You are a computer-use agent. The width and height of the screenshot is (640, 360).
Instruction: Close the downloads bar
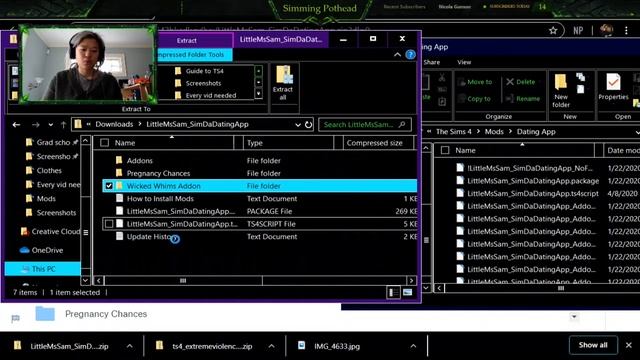[x=629, y=345]
